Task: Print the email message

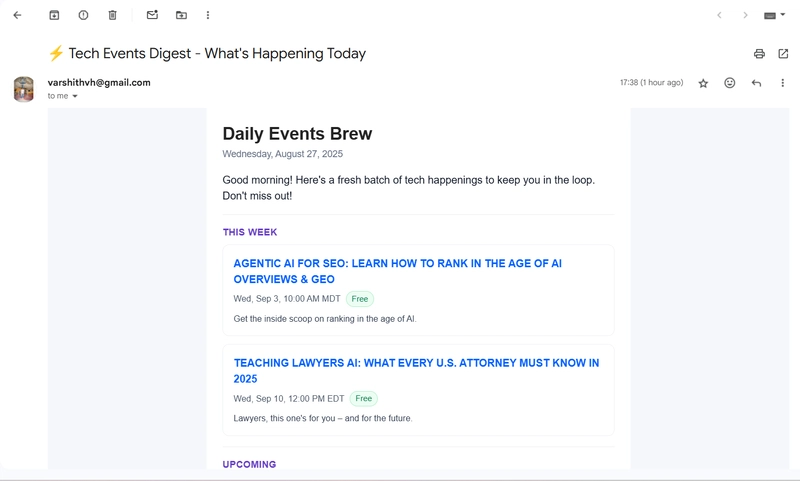Action: (759, 54)
